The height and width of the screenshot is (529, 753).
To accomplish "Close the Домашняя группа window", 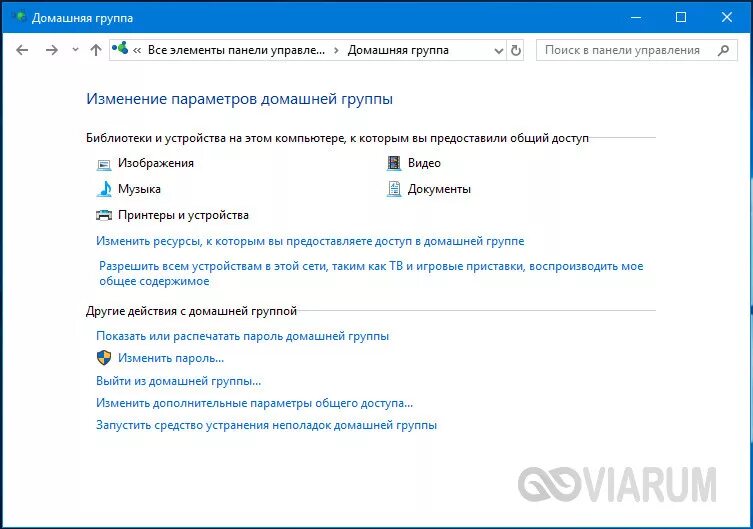I will coord(727,18).
